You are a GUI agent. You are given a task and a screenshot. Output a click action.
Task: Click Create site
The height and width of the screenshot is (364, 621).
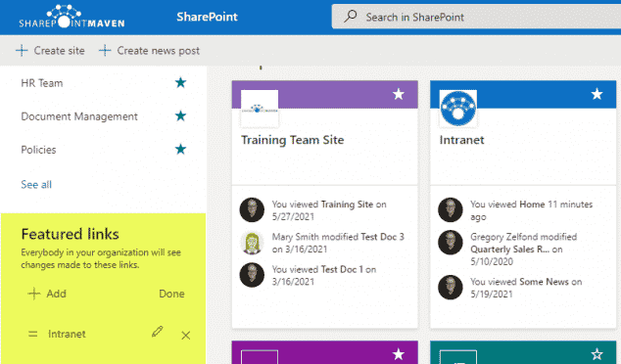[x=50, y=51]
